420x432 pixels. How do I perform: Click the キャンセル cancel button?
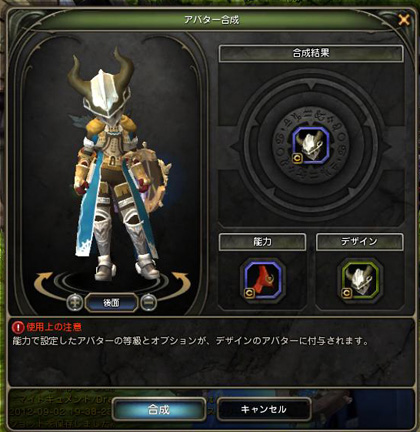click(264, 409)
